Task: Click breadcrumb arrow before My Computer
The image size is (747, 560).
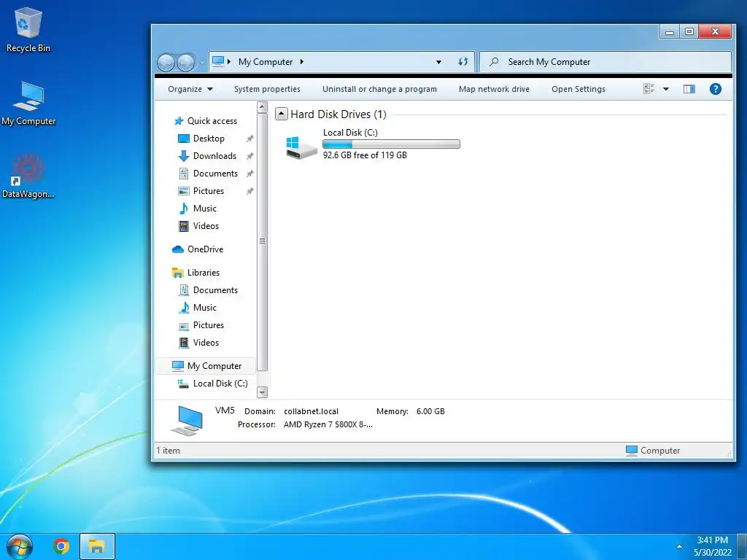Action: (x=229, y=61)
